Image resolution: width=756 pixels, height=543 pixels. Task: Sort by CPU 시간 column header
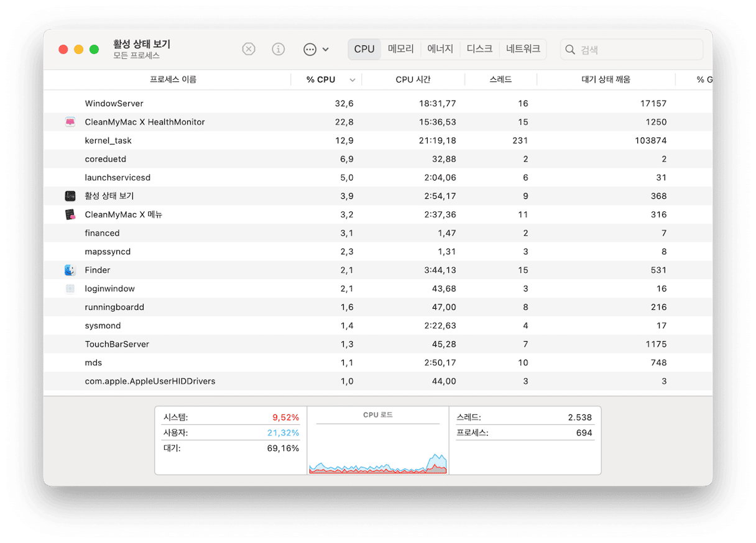pyautogui.click(x=413, y=80)
